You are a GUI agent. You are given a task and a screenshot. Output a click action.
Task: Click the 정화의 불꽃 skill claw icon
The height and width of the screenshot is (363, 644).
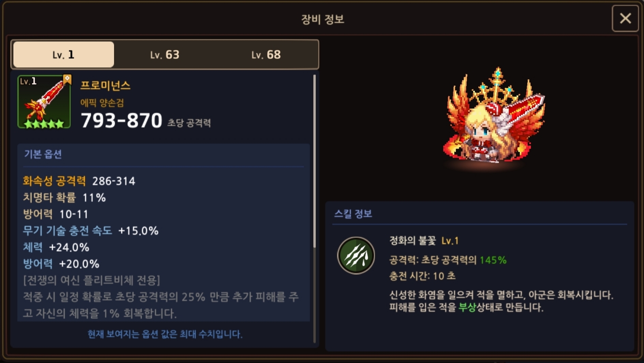tap(356, 255)
